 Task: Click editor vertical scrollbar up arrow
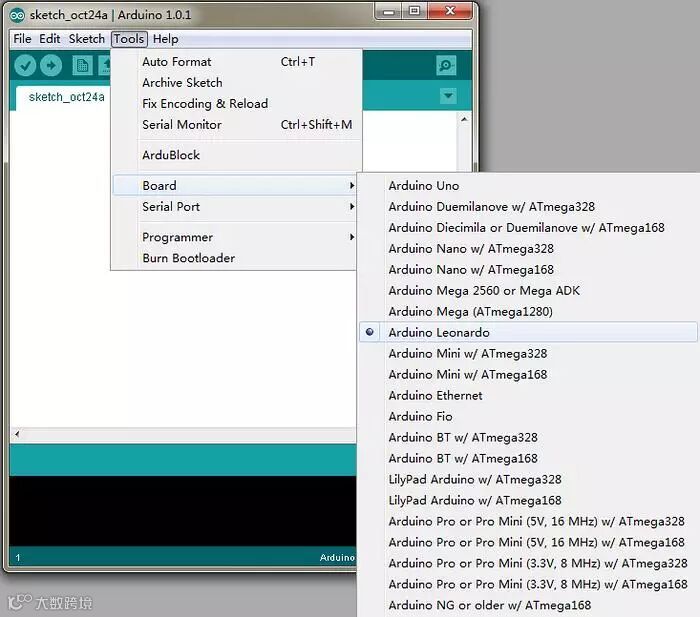(464, 119)
